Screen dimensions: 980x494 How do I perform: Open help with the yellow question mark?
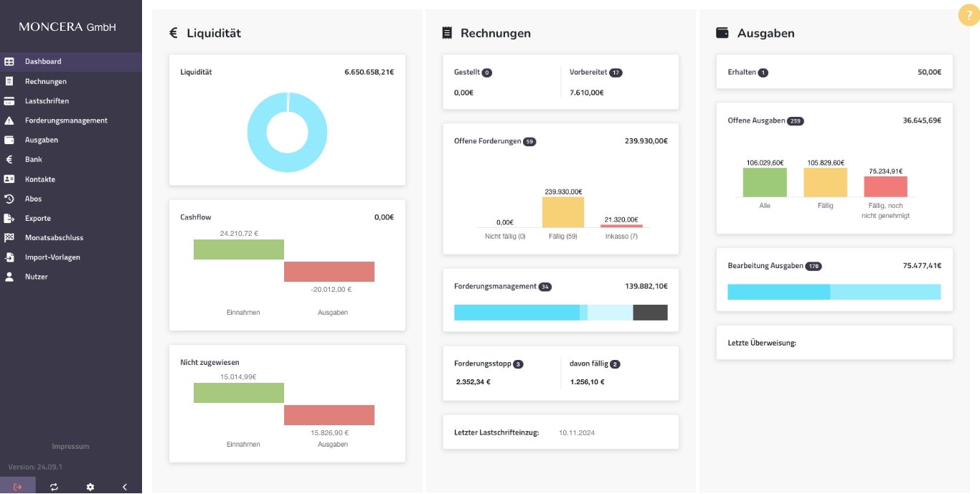coord(969,15)
